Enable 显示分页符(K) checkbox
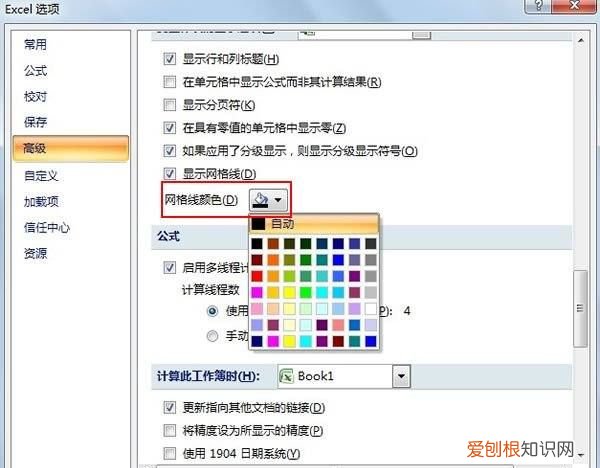 (170, 105)
